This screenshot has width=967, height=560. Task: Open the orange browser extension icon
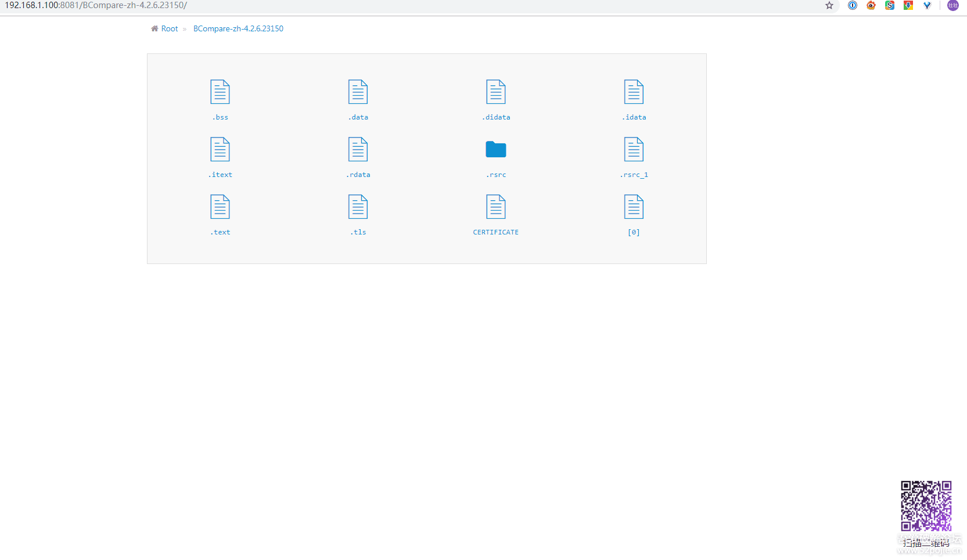[871, 6]
